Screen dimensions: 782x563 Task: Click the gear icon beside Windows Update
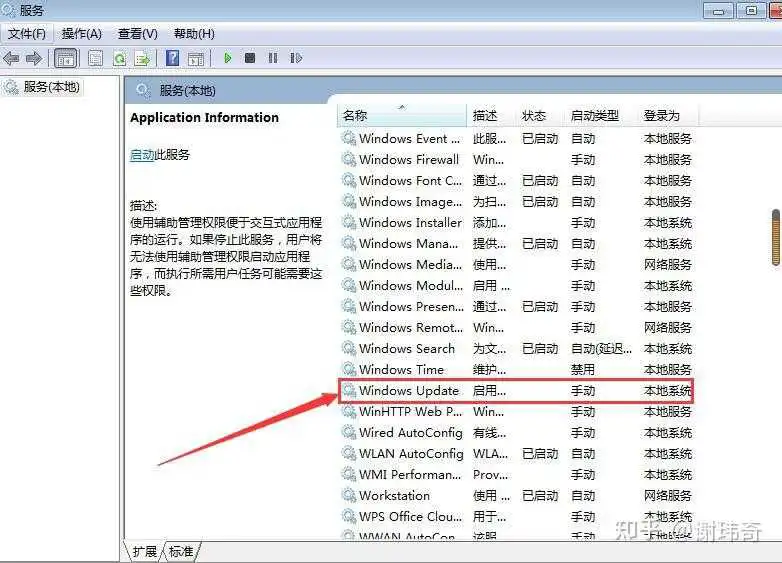click(x=349, y=390)
